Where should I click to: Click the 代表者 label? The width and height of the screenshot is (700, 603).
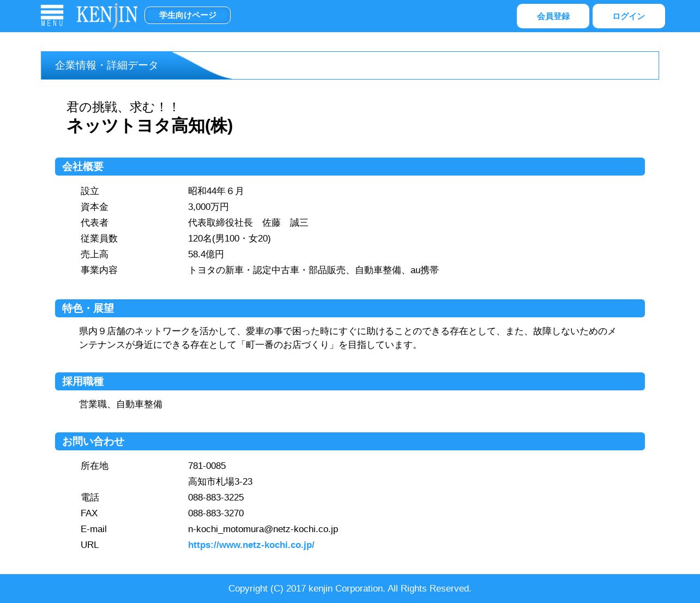tap(94, 222)
